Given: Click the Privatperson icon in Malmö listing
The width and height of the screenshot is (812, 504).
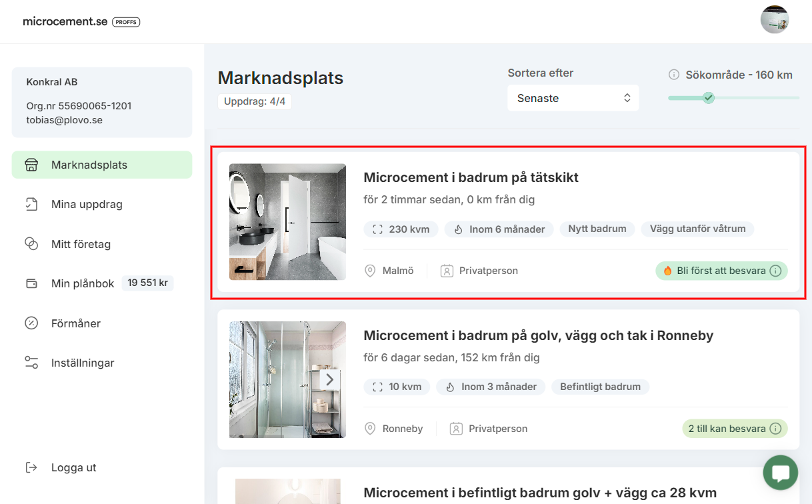Looking at the screenshot, I should [x=447, y=271].
